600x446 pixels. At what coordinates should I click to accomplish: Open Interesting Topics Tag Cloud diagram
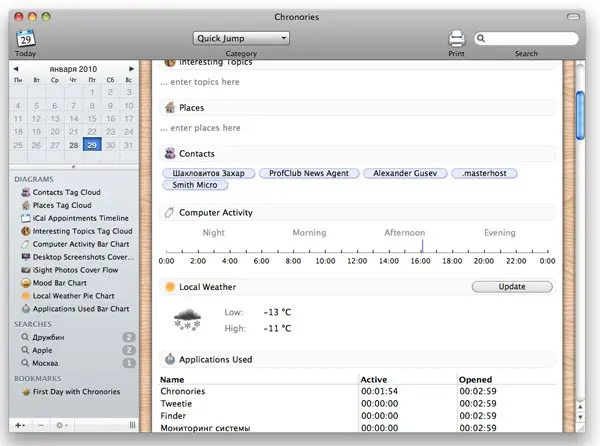(82, 231)
